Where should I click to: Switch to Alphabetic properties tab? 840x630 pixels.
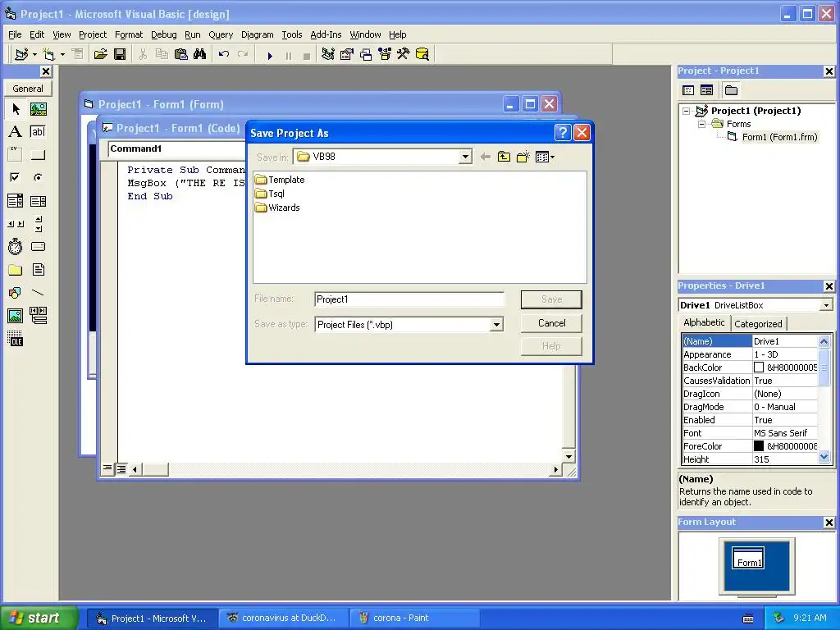click(x=704, y=322)
